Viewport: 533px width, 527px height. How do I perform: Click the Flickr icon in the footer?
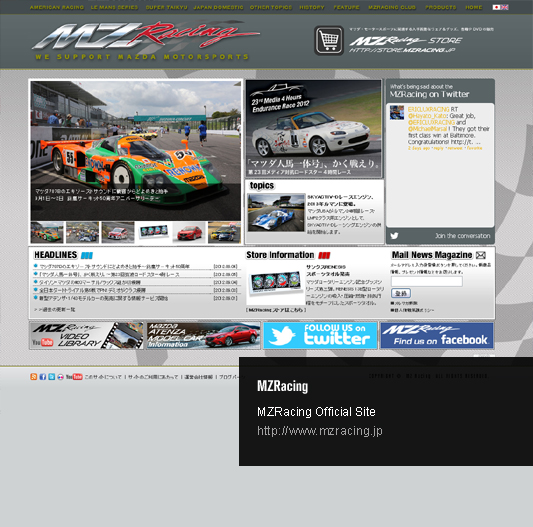[60, 376]
